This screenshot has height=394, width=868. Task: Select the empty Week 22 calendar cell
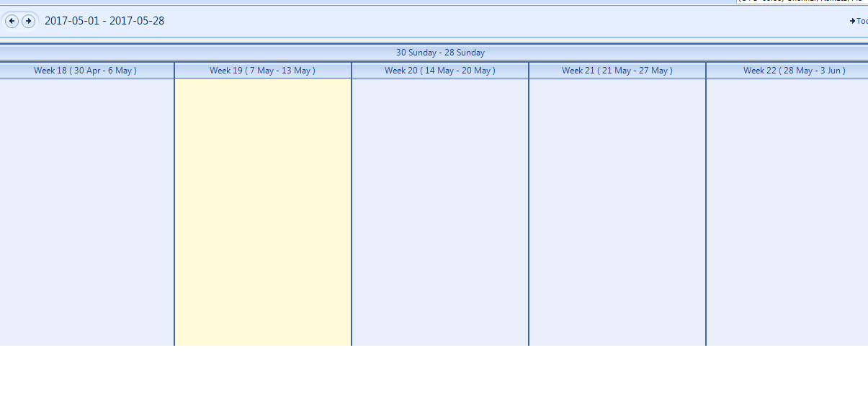(x=787, y=212)
